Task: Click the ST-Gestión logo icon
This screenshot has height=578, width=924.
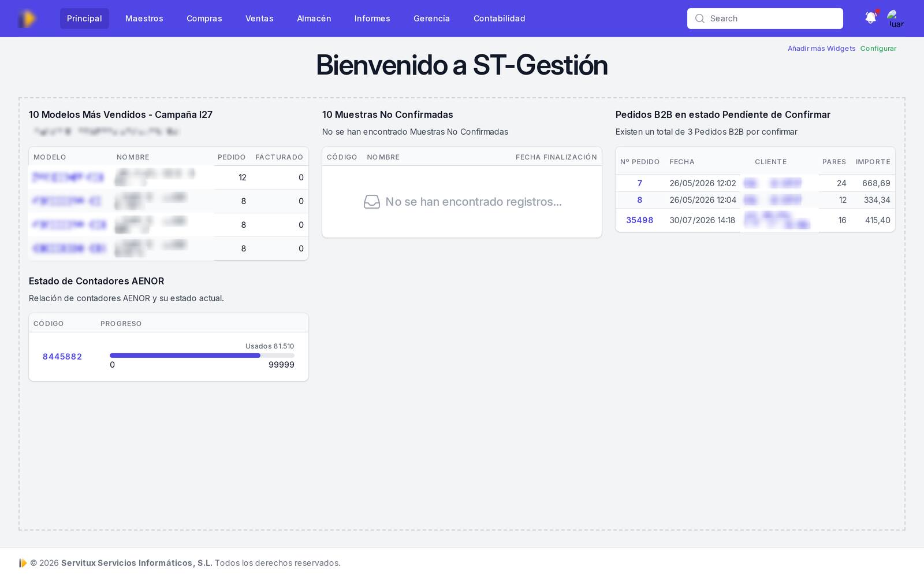Action: (x=27, y=18)
